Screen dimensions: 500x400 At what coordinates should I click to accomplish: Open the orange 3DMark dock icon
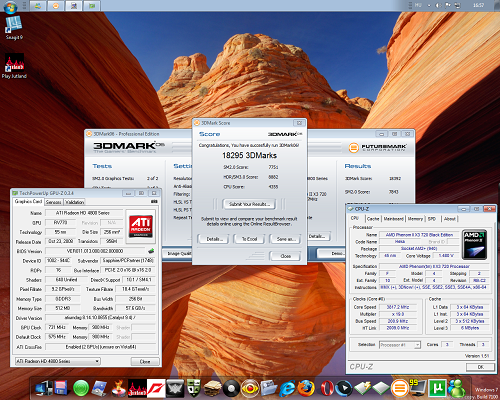(x=399, y=388)
